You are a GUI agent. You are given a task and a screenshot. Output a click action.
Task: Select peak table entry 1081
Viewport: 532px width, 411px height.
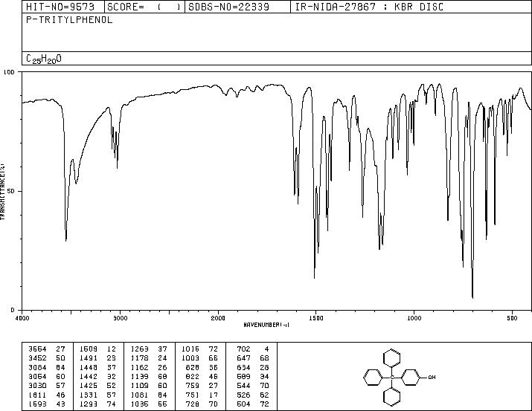click(139, 395)
